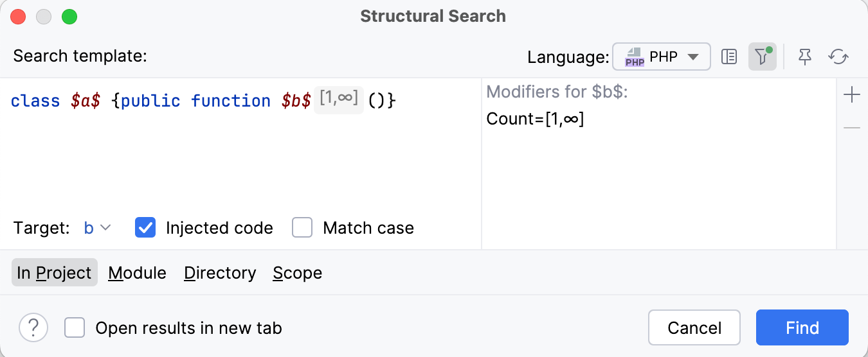The width and height of the screenshot is (868, 357).
Task: Switch to the Module scope tab
Action: tap(137, 273)
